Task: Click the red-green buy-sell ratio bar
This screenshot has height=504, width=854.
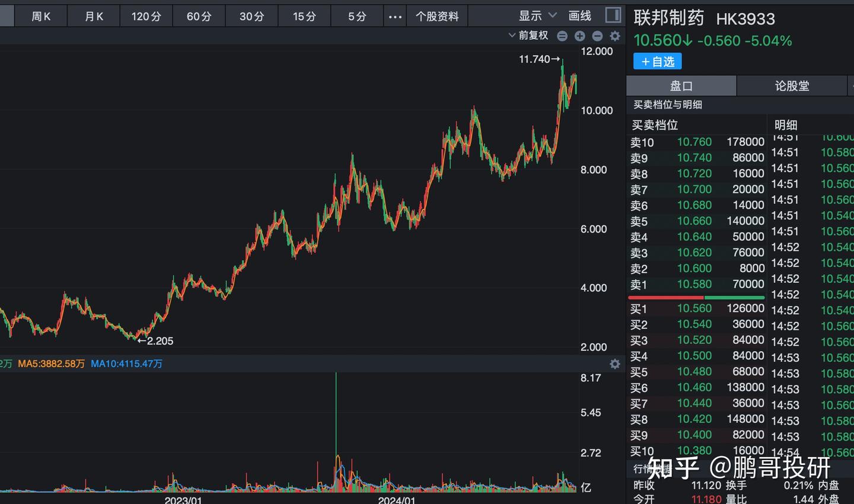Action: [697, 296]
